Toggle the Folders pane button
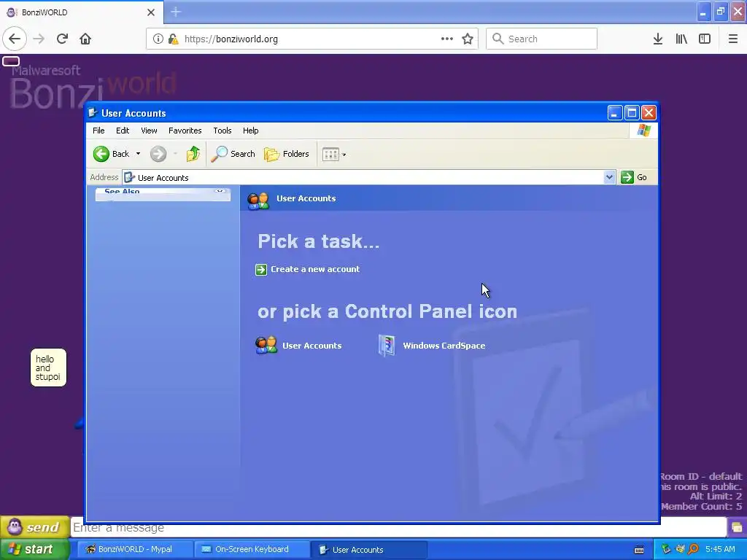The image size is (747, 560). tap(286, 154)
